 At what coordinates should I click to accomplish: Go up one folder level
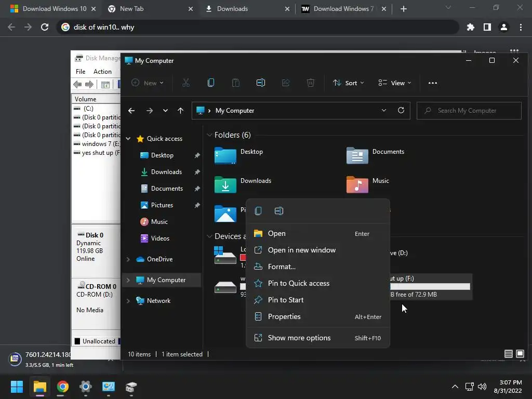(x=180, y=111)
